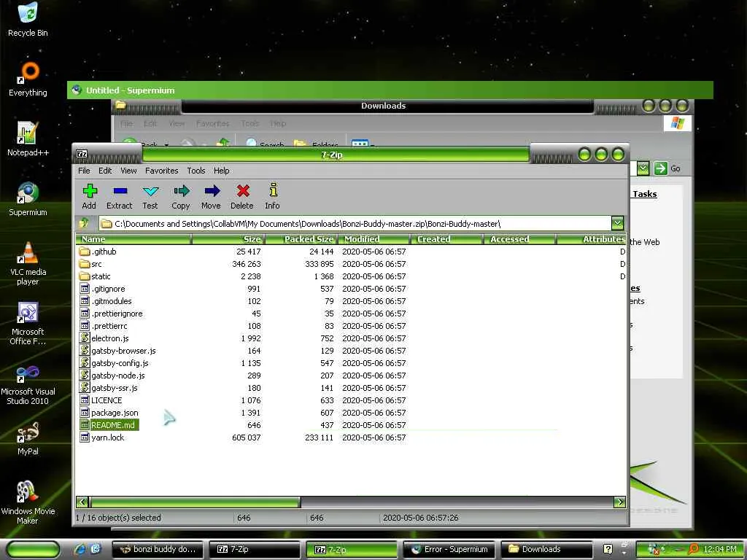
Task: Open the Help menu in 7-Zip
Action: point(222,171)
